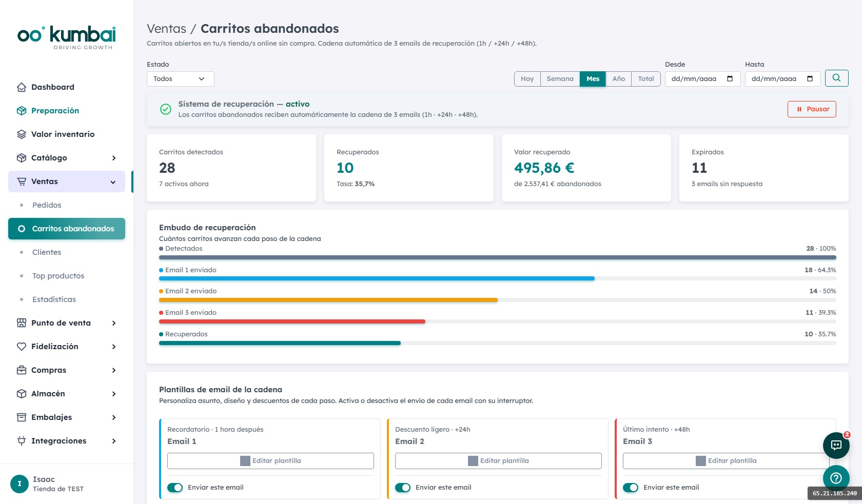Select the Semana period tab
The width and height of the screenshot is (862, 504).
point(560,79)
